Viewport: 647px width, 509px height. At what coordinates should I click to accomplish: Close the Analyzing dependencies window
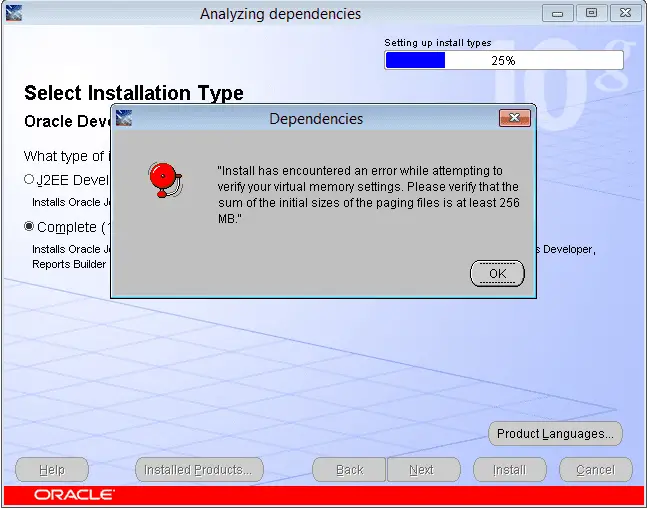point(626,13)
